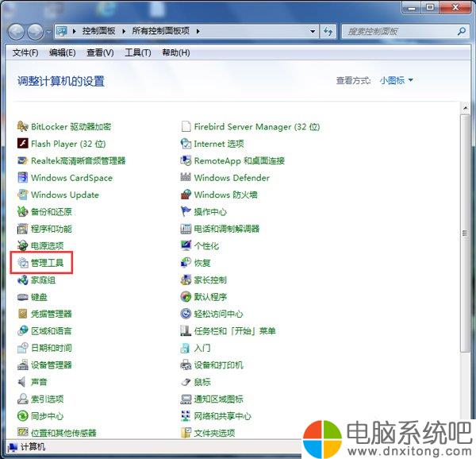Open the Firebird Server Manager (32 位) link
476x459 pixels.
click(x=257, y=126)
